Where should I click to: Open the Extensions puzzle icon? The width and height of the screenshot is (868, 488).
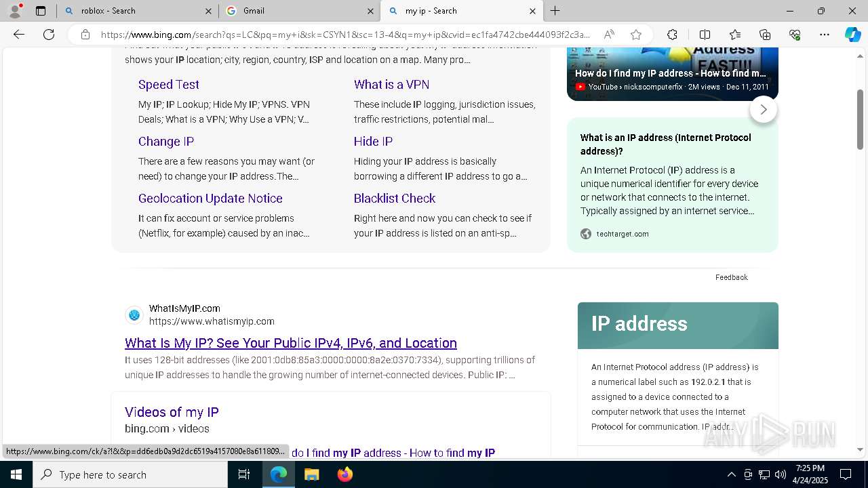pos(672,35)
